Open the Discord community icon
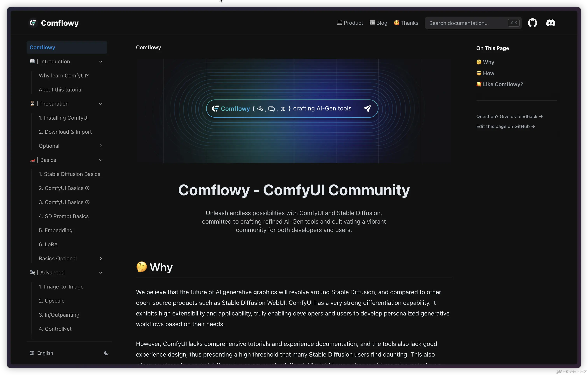 click(551, 23)
